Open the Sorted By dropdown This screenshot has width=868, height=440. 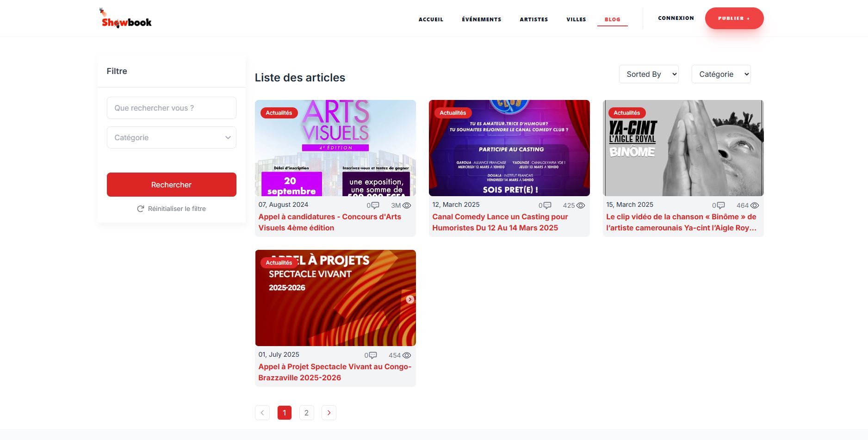[x=649, y=74]
